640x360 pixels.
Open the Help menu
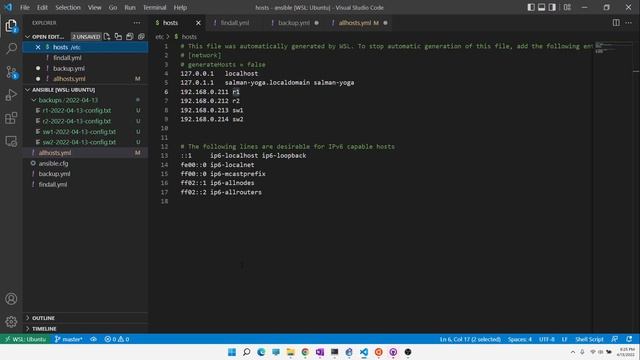180,7
